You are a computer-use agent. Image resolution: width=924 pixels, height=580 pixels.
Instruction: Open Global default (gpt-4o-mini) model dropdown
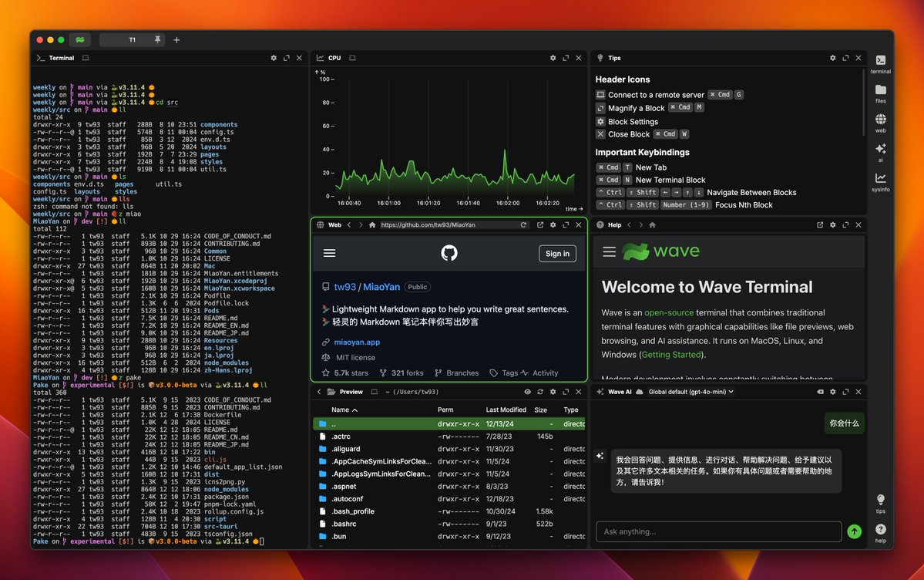pyautogui.click(x=691, y=392)
